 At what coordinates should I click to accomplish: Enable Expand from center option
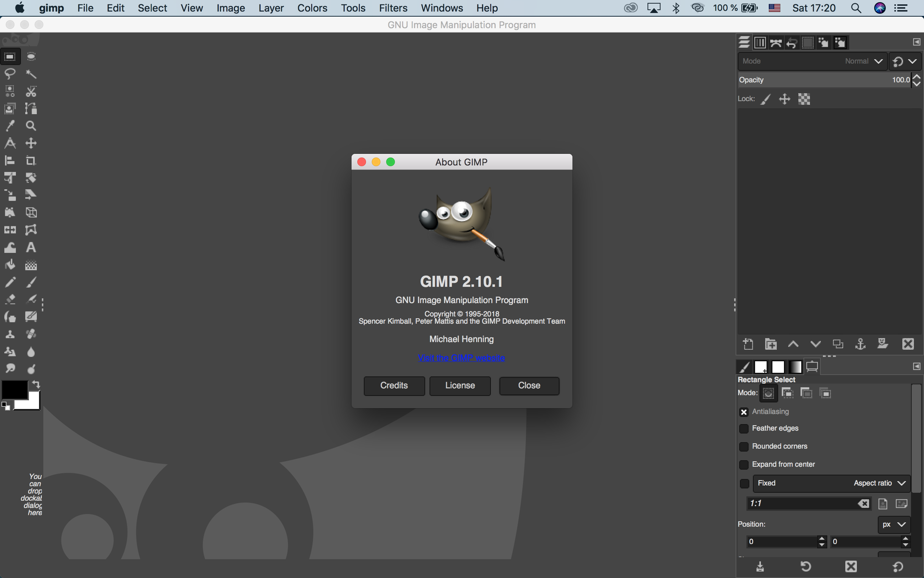tap(744, 465)
